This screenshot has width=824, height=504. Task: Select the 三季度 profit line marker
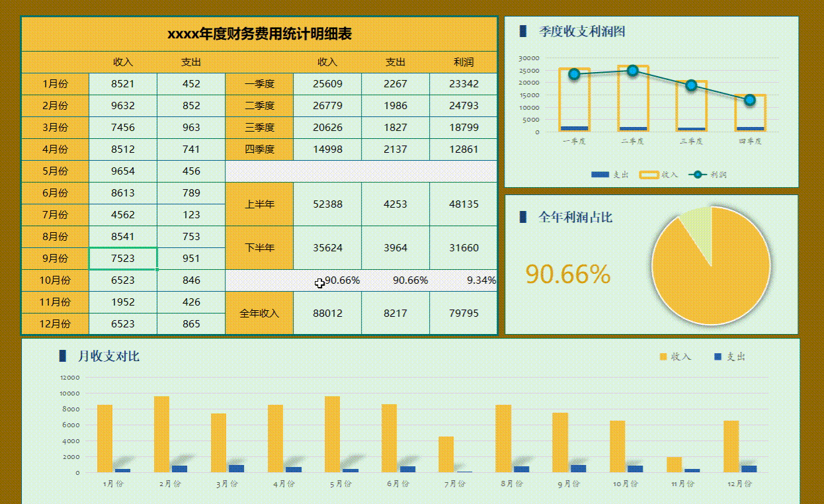[691, 85]
